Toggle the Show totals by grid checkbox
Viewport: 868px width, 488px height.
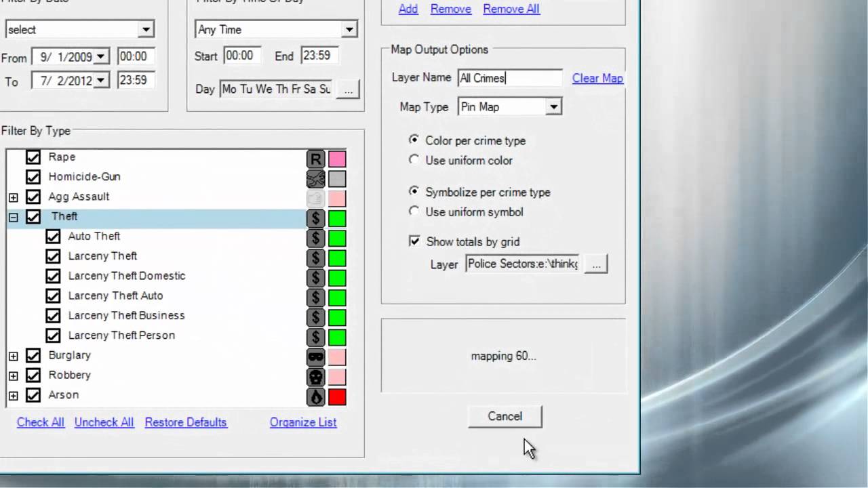tap(414, 241)
